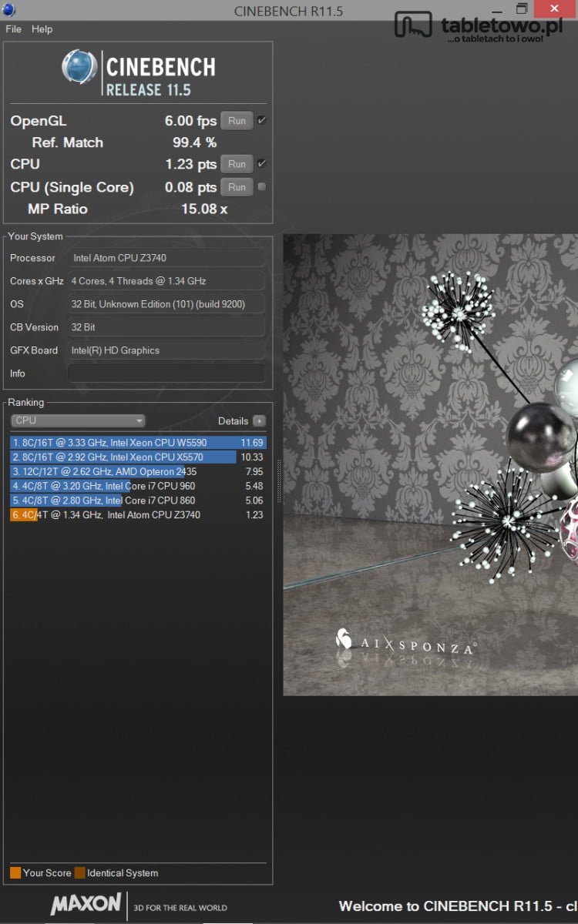Select the Intel Core i7 CPU 860 row
The height and width of the screenshot is (924, 578).
click(x=139, y=500)
